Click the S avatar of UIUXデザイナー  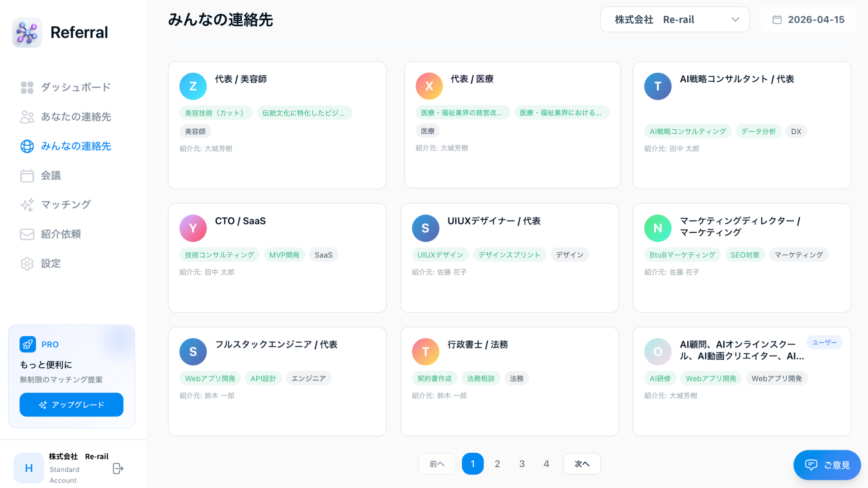click(425, 228)
